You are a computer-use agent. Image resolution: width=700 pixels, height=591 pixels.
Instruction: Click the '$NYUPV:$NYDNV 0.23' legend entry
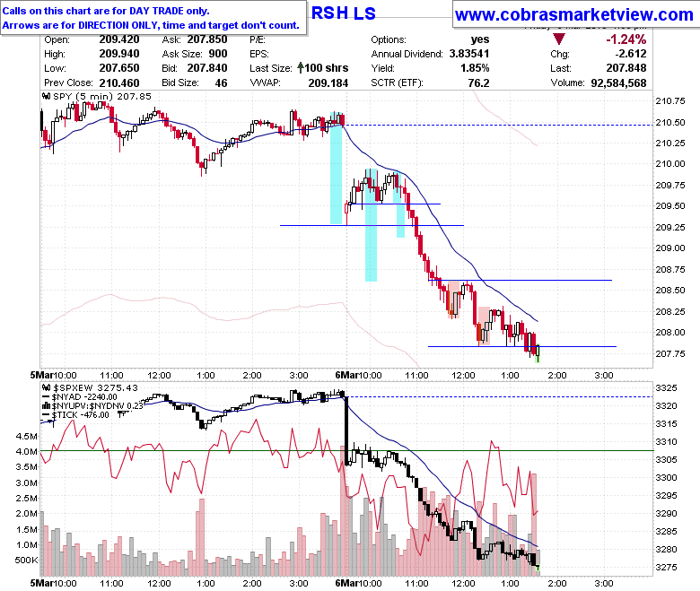tap(98, 406)
